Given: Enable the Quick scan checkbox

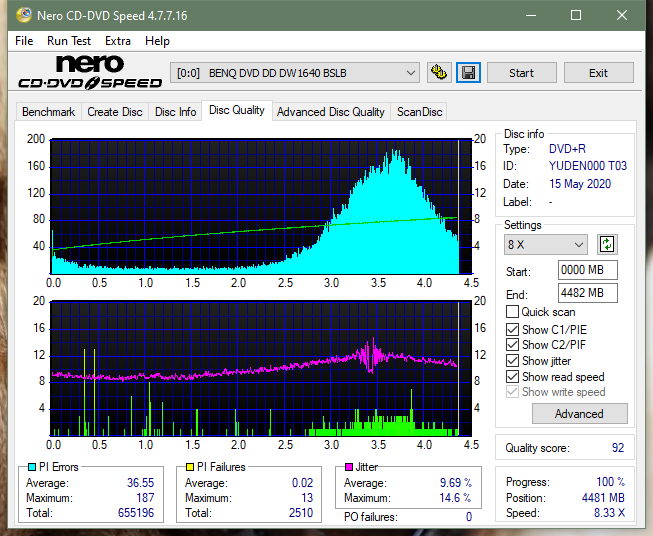Looking at the screenshot, I should pos(512,312).
